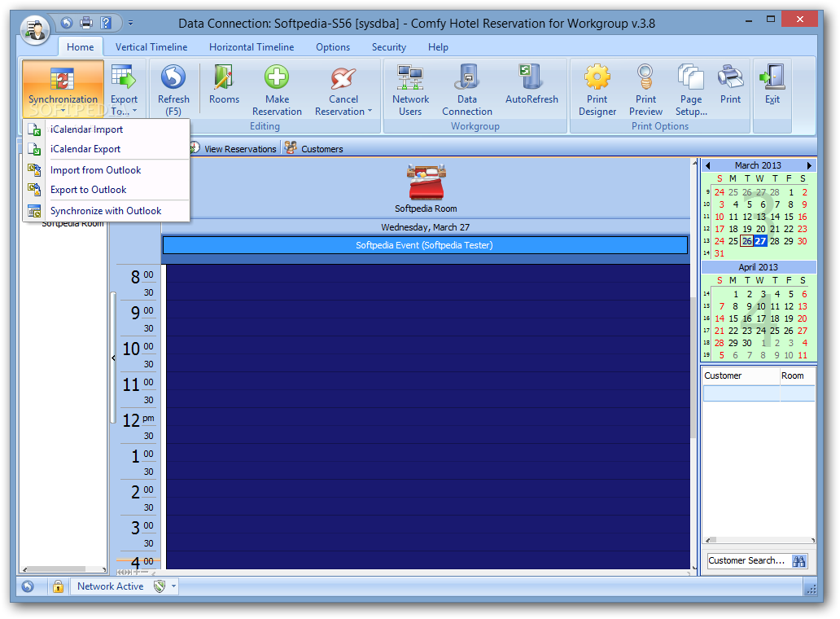840x619 pixels.
Task: Open the Help ribbon tab
Action: 438,47
